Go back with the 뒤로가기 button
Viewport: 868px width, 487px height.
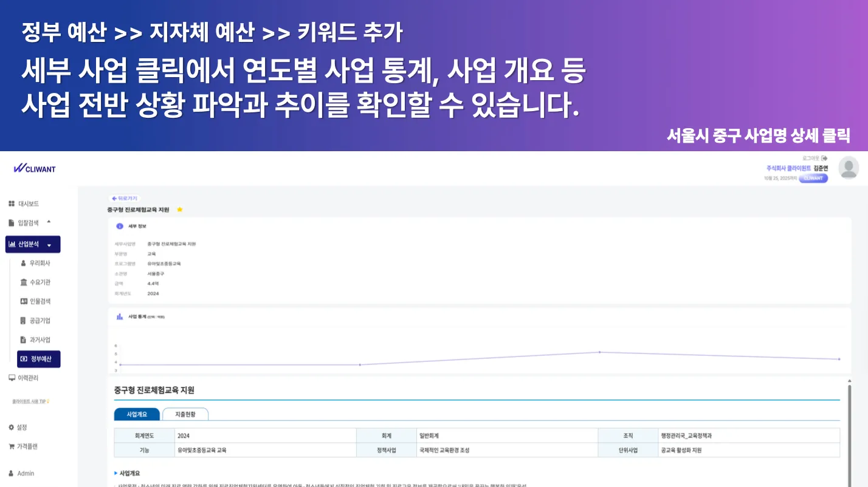pyautogui.click(x=125, y=199)
